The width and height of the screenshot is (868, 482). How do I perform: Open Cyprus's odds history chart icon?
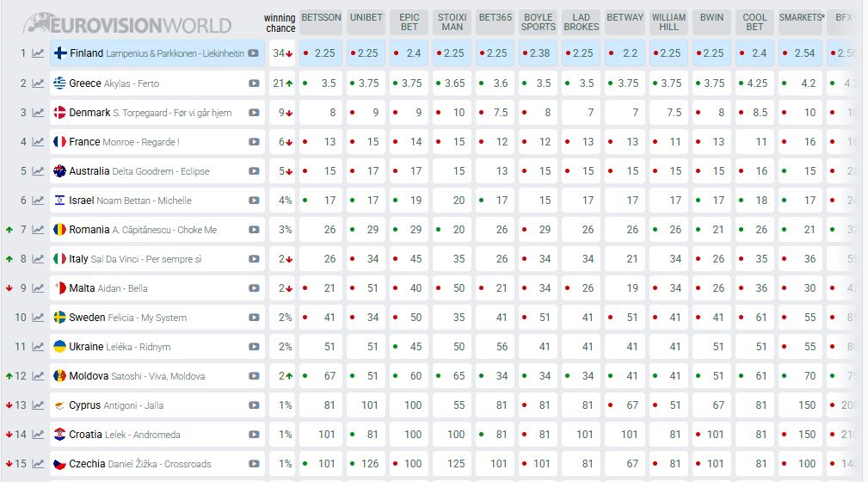(38, 405)
